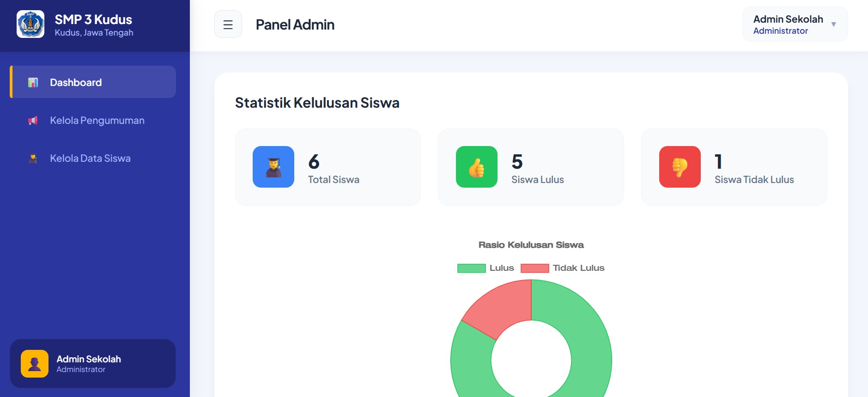Click the number 5 on Siswa Lulus card

pos(517,162)
